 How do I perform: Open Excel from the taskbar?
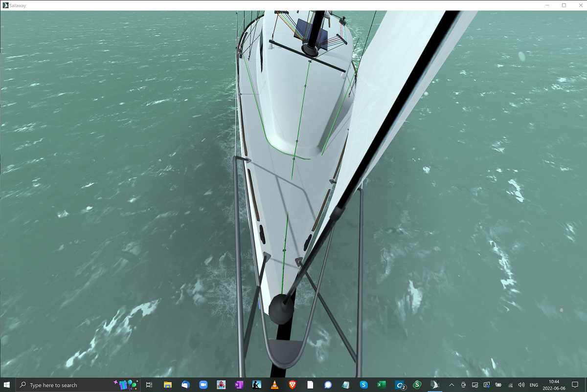coord(382,385)
